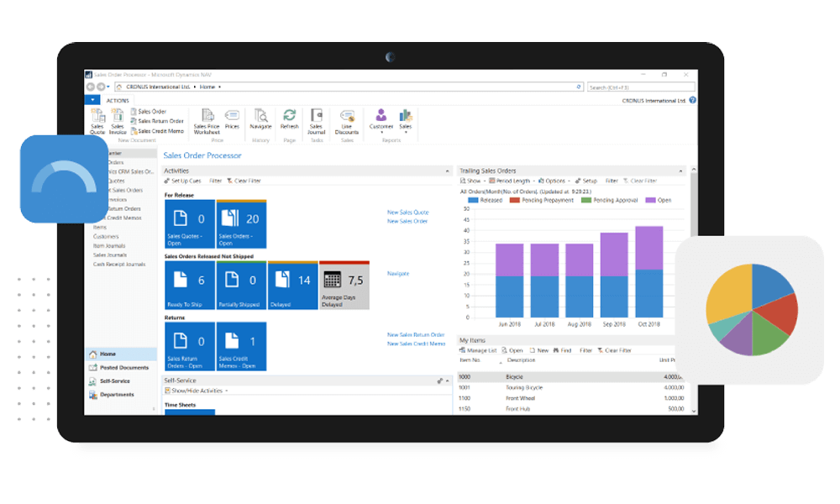Image resolution: width=840 pixels, height=504 pixels.
Task: Click the Pending Prepayment legend swatch
Action: pos(515,200)
